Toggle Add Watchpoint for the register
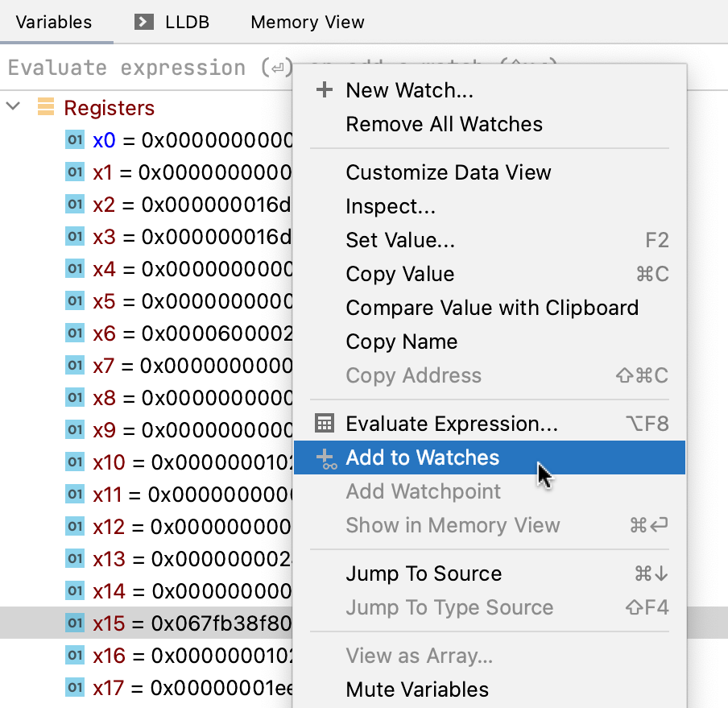This screenshot has width=728, height=708. point(423,492)
